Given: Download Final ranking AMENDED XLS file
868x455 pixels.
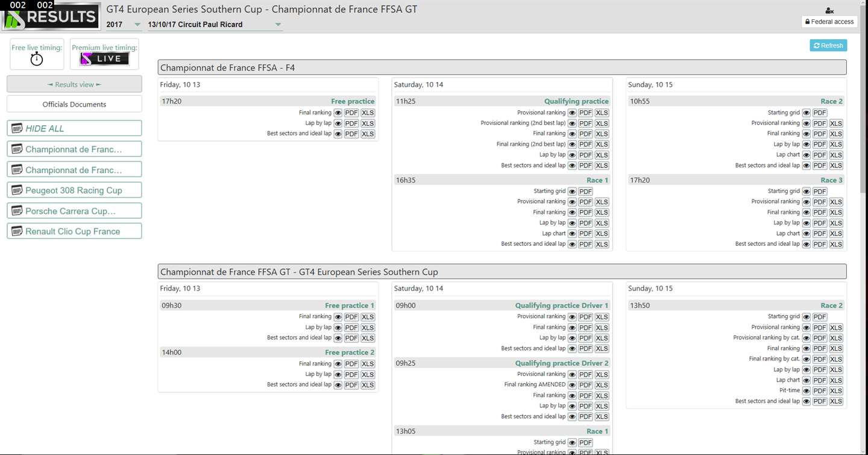Looking at the screenshot, I should [x=602, y=385].
